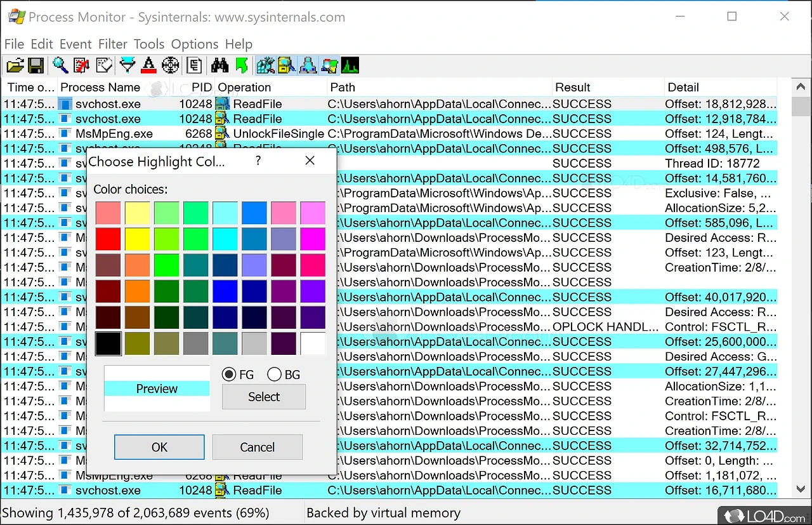Toggle capture with the magnifying glass icon
The width and height of the screenshot is (812, 525).
click(x=60, y=65)
